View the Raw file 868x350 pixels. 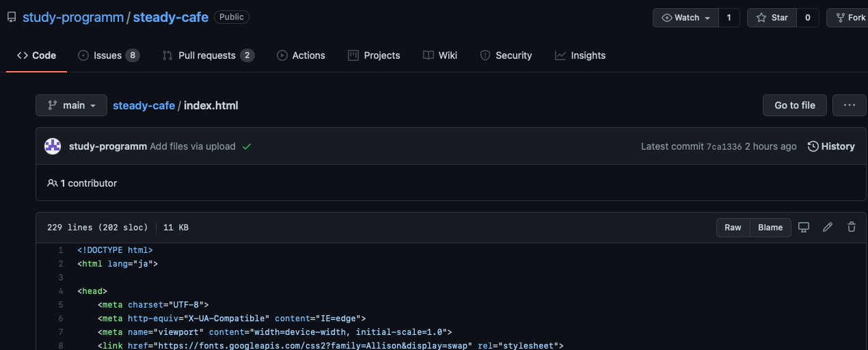click(x=733, y=228)
